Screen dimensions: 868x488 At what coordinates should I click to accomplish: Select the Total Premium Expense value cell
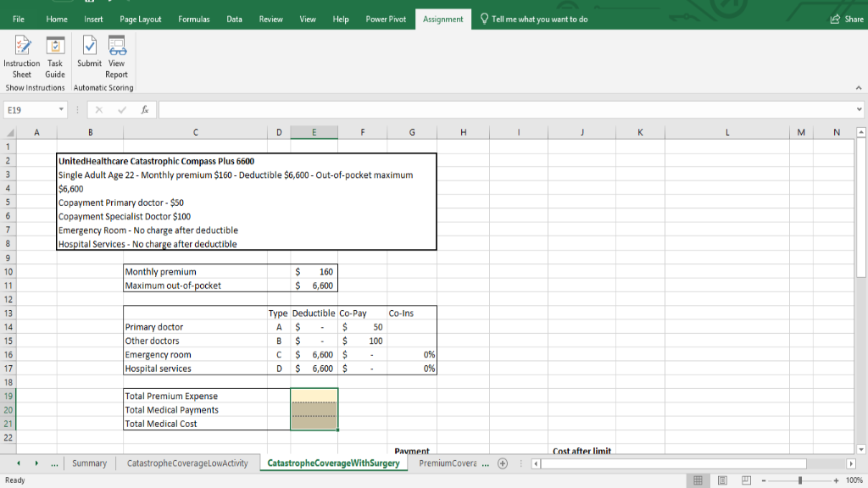314,396
